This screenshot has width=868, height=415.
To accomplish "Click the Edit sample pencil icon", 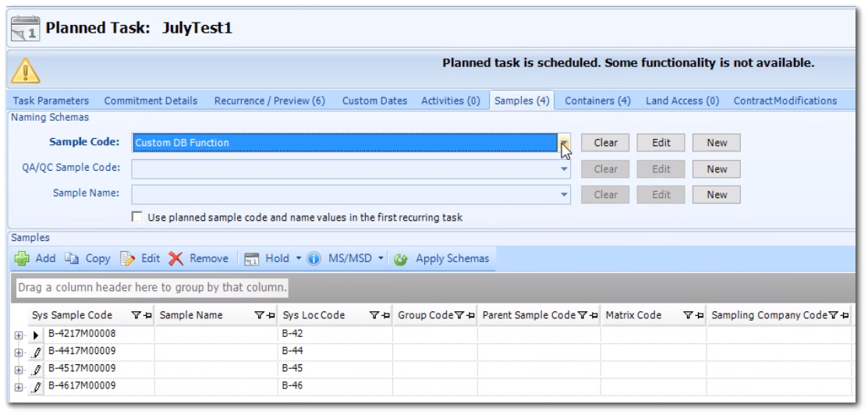I will point(127,259).
